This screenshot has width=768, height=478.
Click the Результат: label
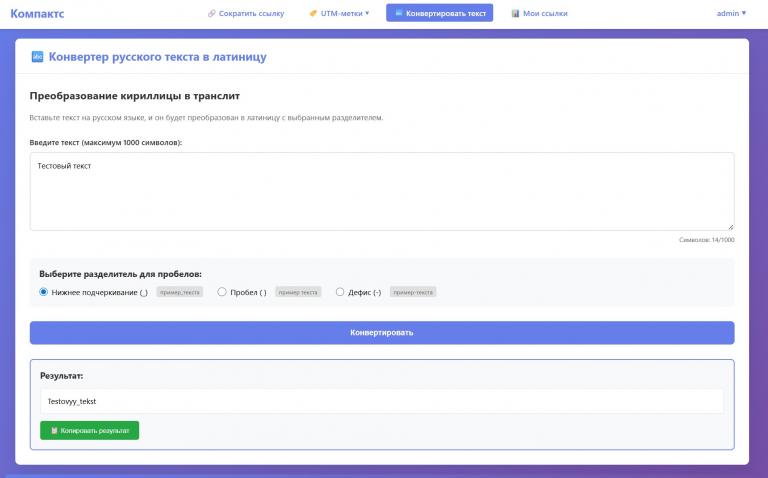tap(62, 376)
